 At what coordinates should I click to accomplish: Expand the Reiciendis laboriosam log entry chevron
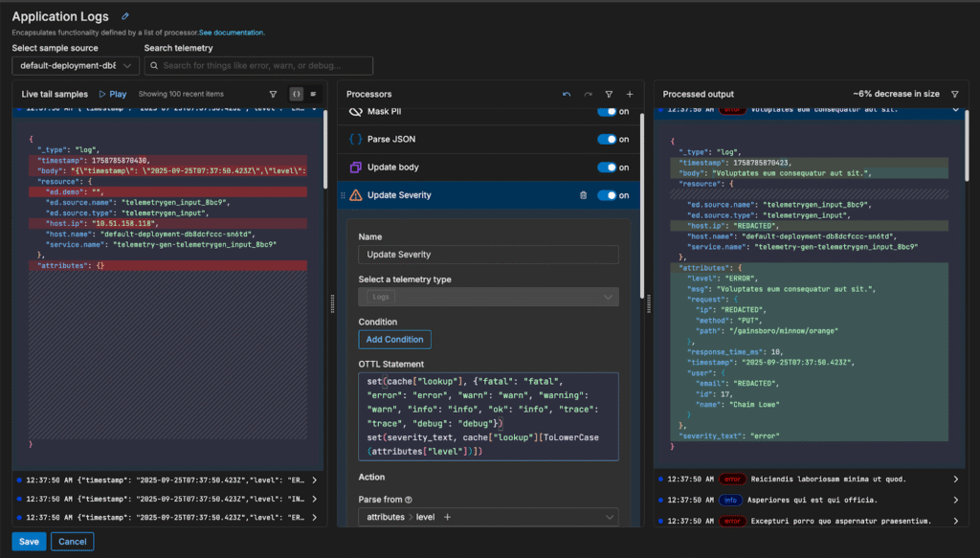(954, 479)
